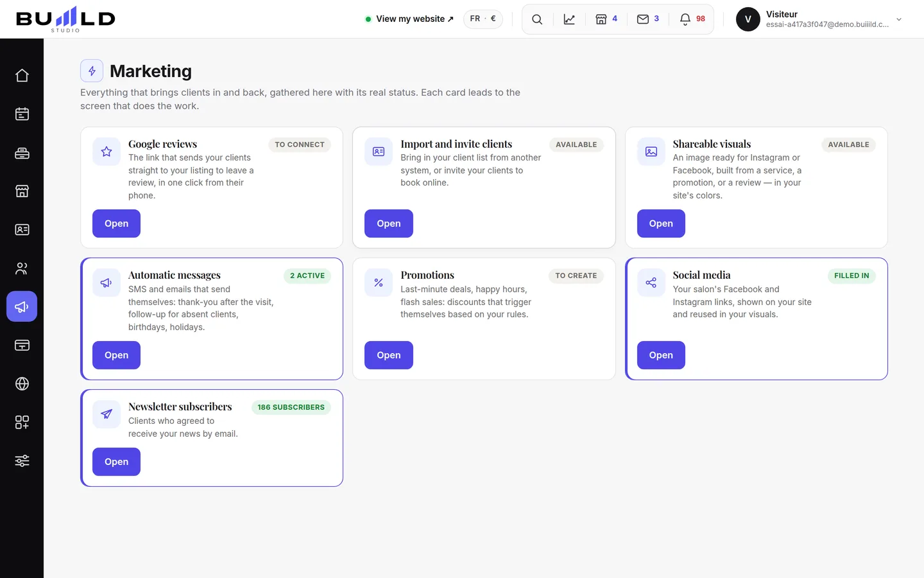924x578 pixels.
Task: Open the FR · € language currency selector
Action: click(483, 19)
